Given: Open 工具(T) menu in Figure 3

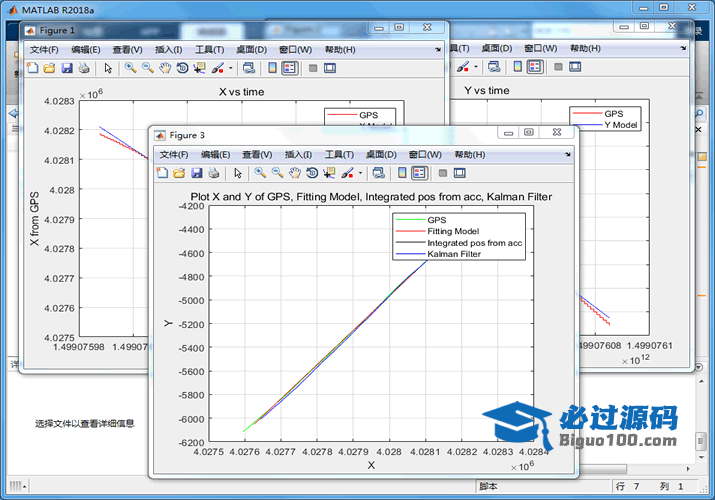Looking at the screenshot, I should (x=339, y=155).
